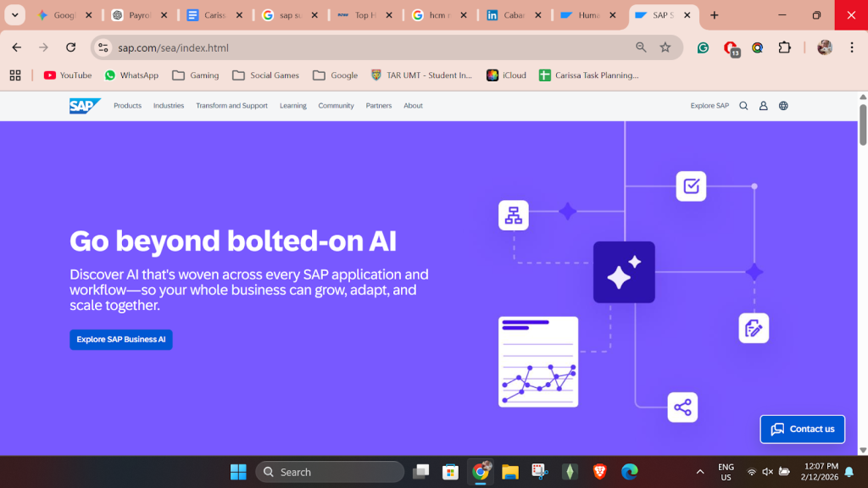Viewport: 868px width, 488px height.
Task: Open the user account profile icon
Action: coord(764,106)
